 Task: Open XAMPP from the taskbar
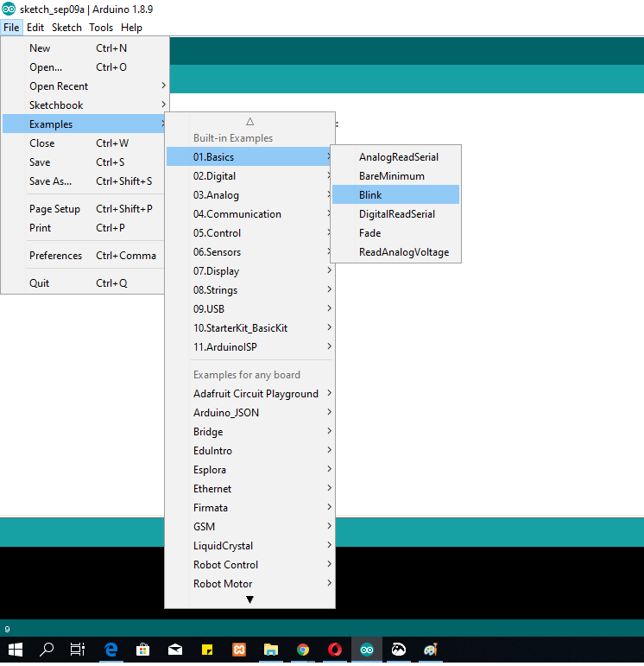[239, 650]
